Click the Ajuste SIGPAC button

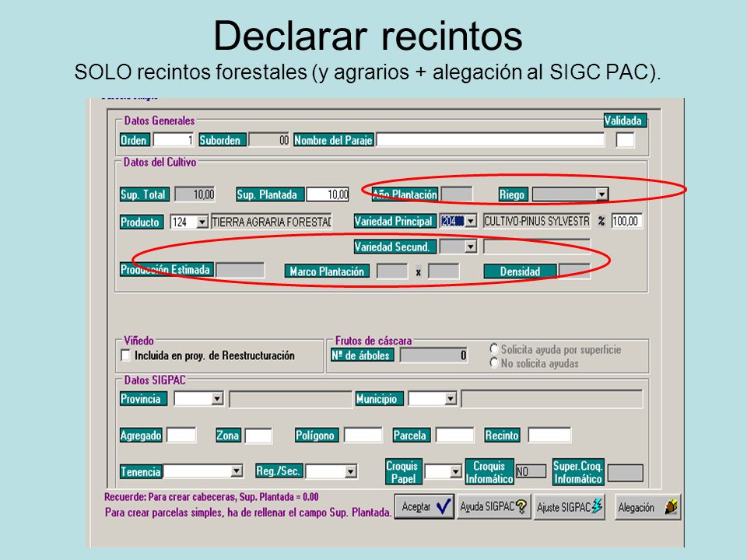click(570, 506)
